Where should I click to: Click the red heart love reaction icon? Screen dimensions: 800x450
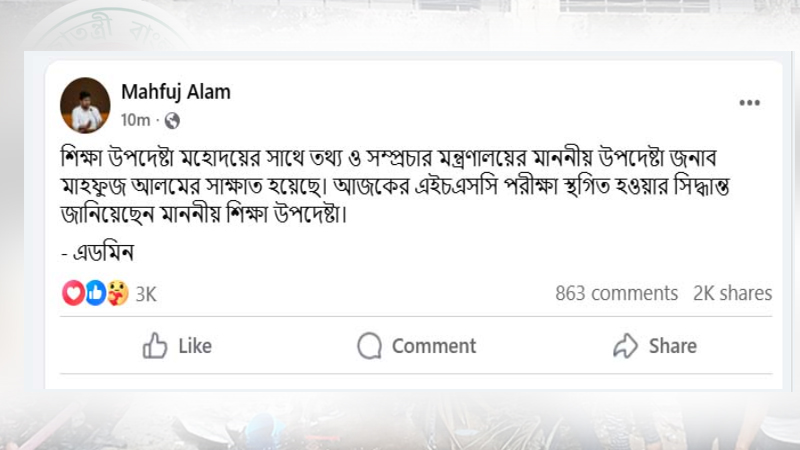(73, 293)
